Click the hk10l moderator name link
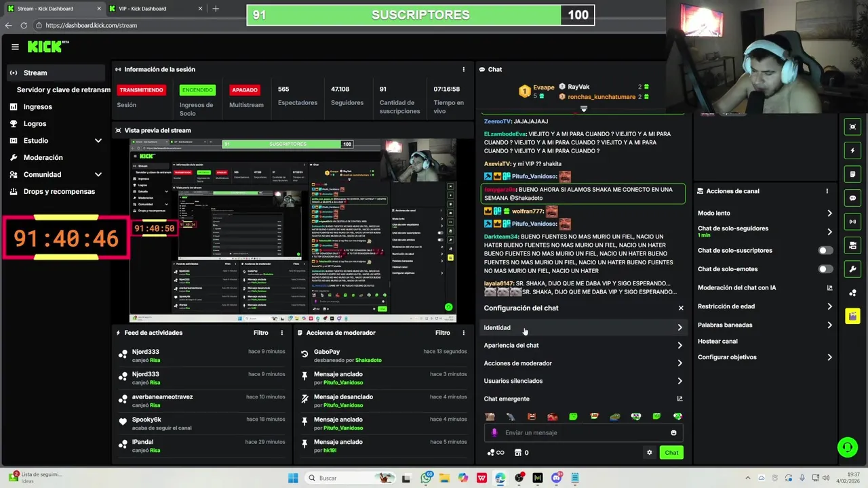This screenshot has height=488, width=868. [330, 450]
